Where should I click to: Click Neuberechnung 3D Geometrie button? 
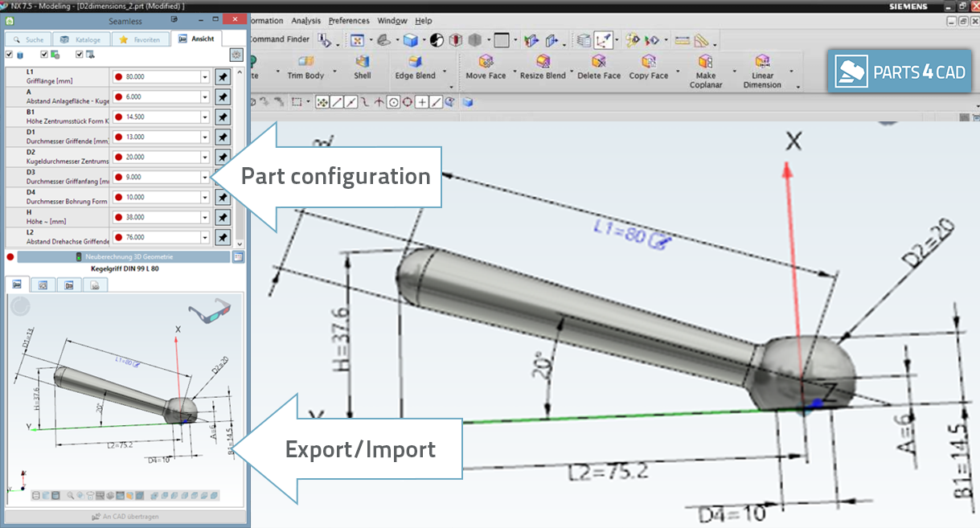pos(123,257)
